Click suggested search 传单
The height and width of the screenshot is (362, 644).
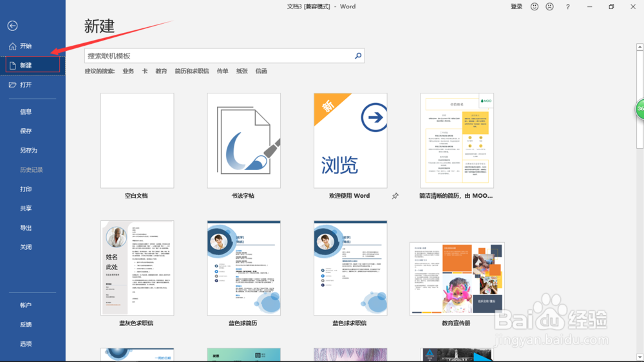(x=223, y=71)
